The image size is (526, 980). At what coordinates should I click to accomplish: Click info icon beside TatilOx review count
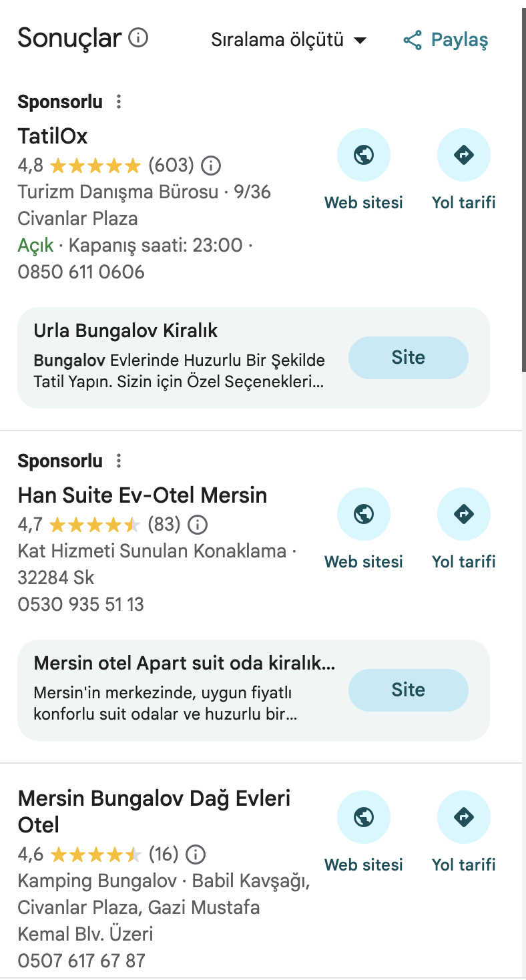[211, 165]
